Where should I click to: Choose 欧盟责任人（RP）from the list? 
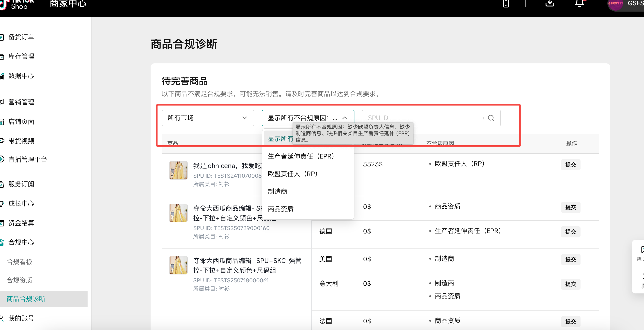(x=293, y=174)
